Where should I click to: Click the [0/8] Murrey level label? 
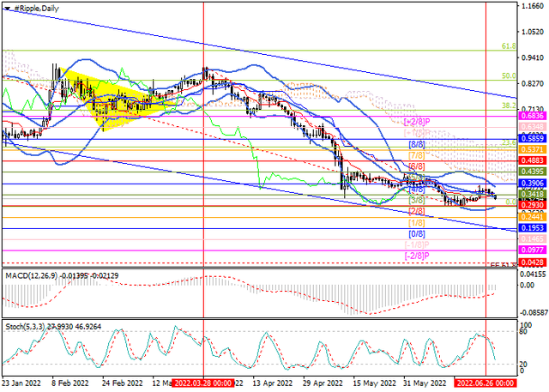[417, 233]
